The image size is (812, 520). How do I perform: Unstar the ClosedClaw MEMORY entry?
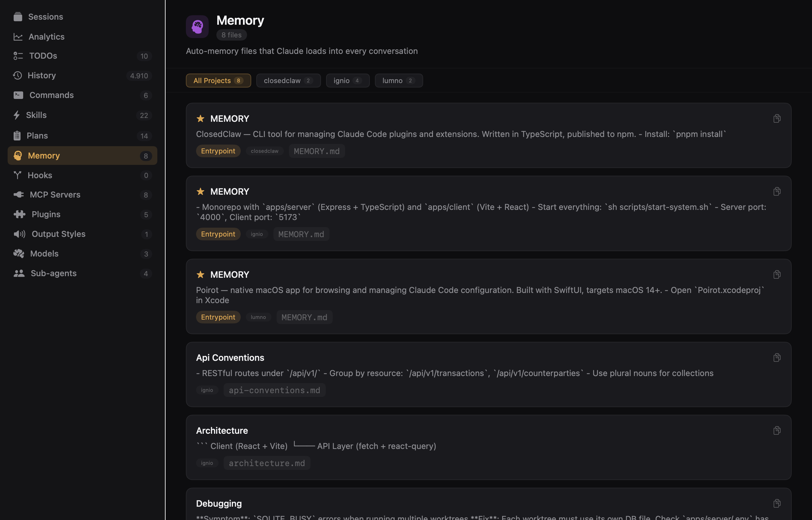201,119
